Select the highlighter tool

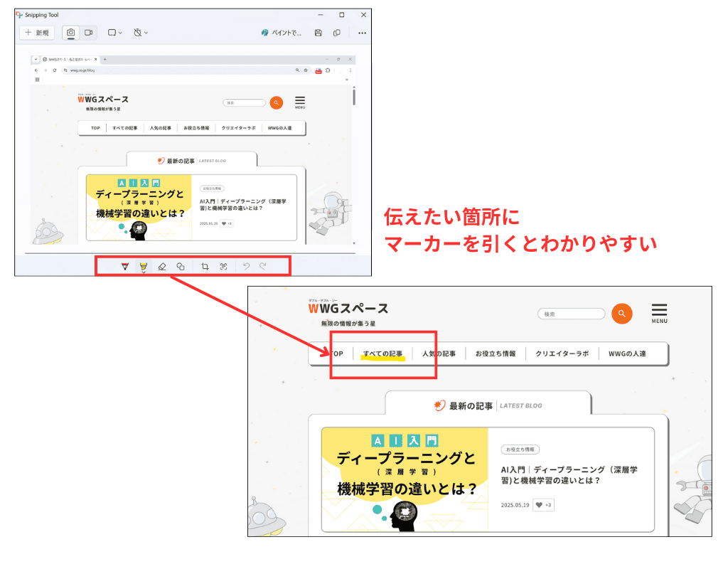143,266
